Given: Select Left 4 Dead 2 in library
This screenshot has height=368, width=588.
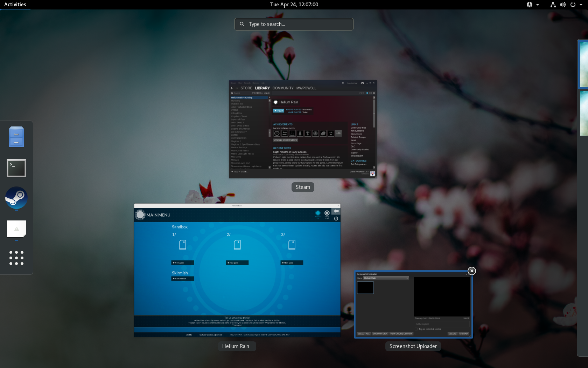Looking at the screenshot, I should [237, 123].
